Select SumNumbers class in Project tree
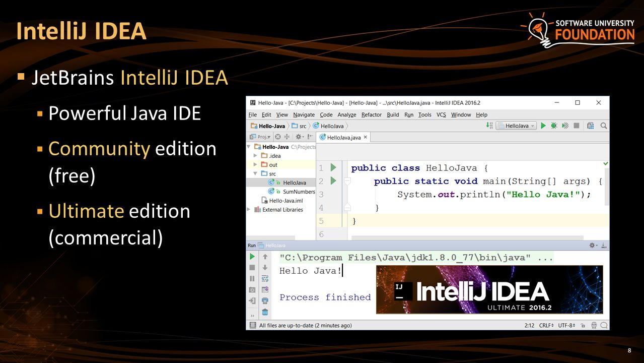The image size is (644, 363). [292, 192]
